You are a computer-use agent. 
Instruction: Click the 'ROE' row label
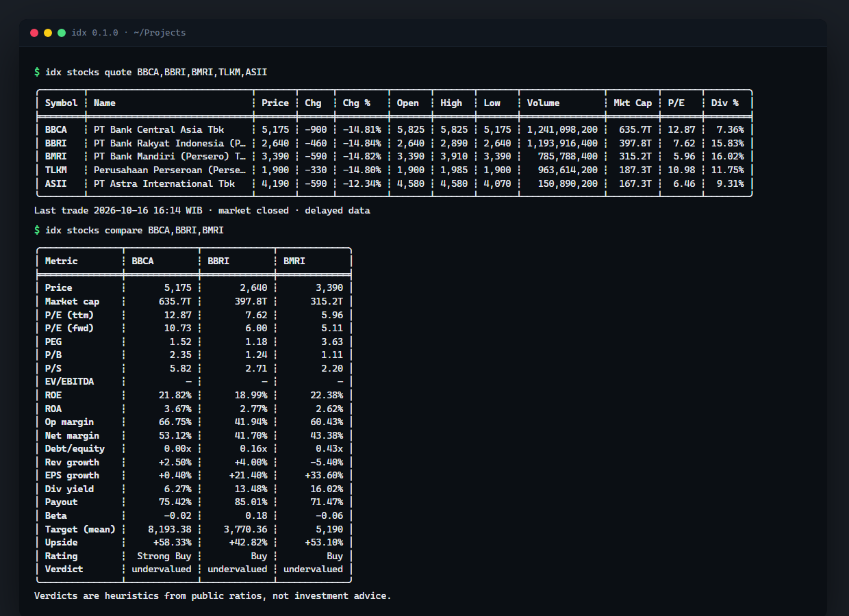pyautogui.click(x=53, y=395)
